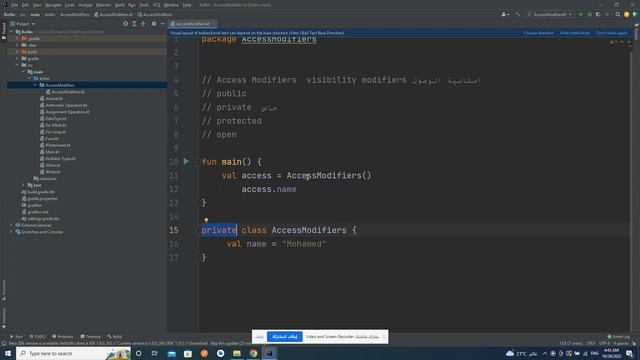Image resolution: width=640 pixels, height=360 pixels.
Task: Click the Collapse All icon in Project panel
Action: point(143,24)
